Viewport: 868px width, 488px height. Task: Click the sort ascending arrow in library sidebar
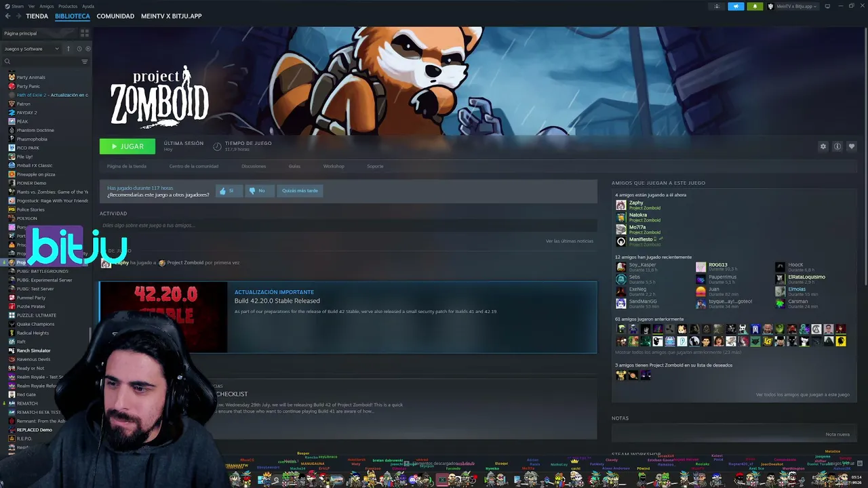(68, 49)
